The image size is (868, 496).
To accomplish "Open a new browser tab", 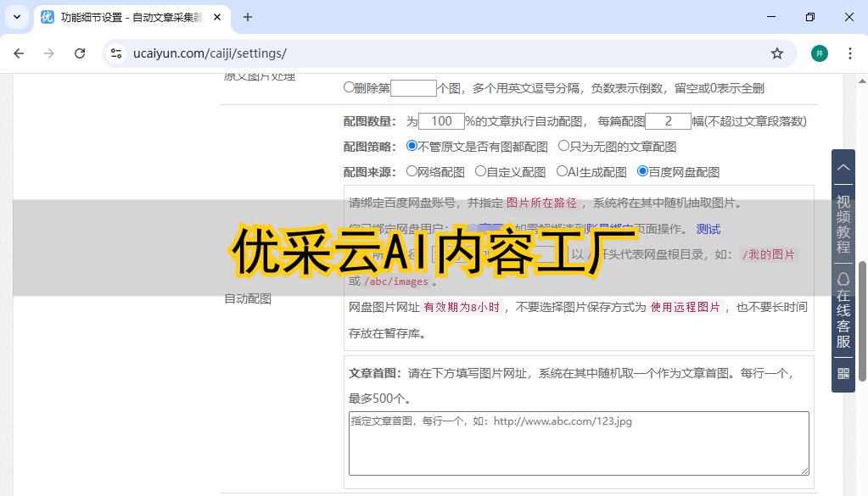I will tap(248, 17).
